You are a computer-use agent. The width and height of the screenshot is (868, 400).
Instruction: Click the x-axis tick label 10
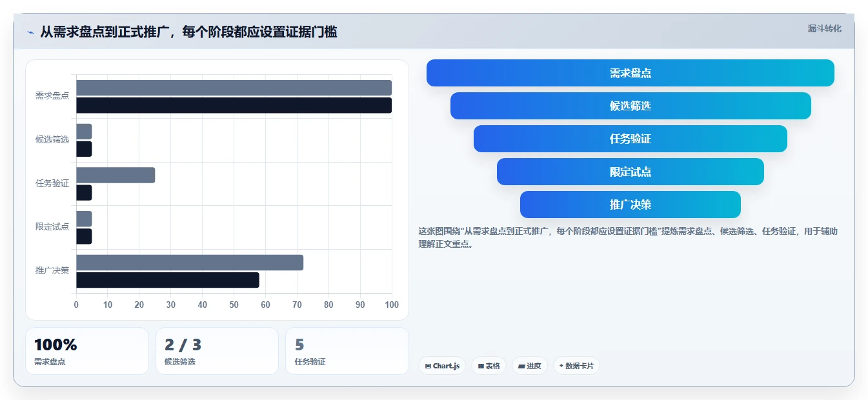click(x=108, y=305)
